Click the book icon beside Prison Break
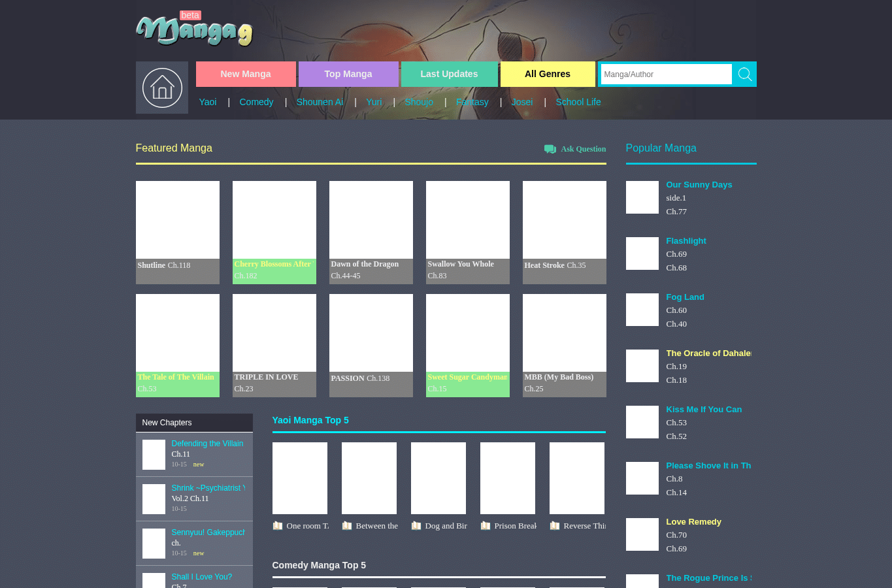892x588 pixels. [x=486, y=526]
